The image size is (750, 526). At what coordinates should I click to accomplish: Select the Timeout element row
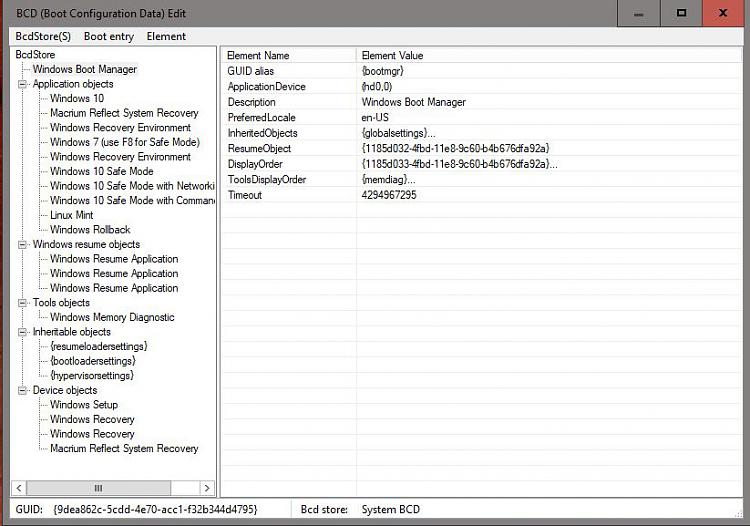(x=482, y=195)
